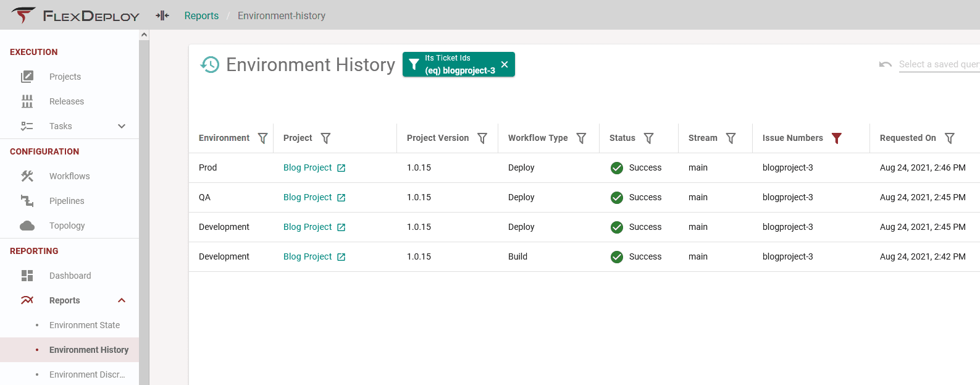Open filter for Project Version column
Screen dimensions: 980x385
482,138
